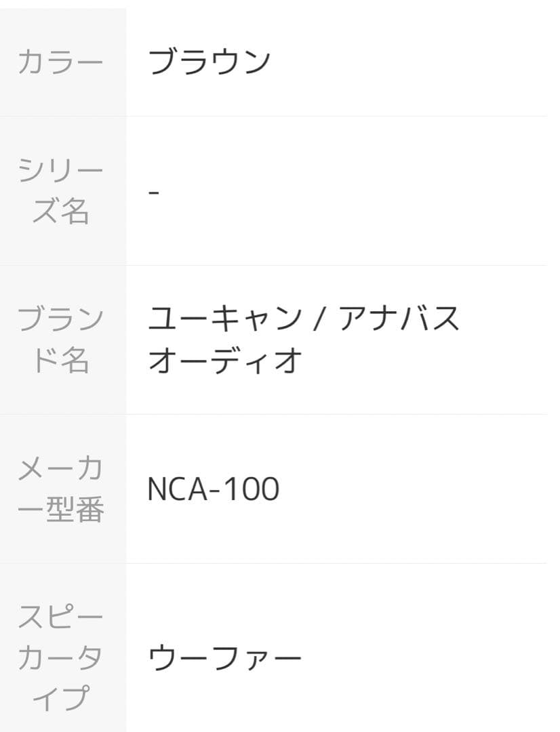Click the 名 kanji in シリーズ名 label

pos(75,212)
